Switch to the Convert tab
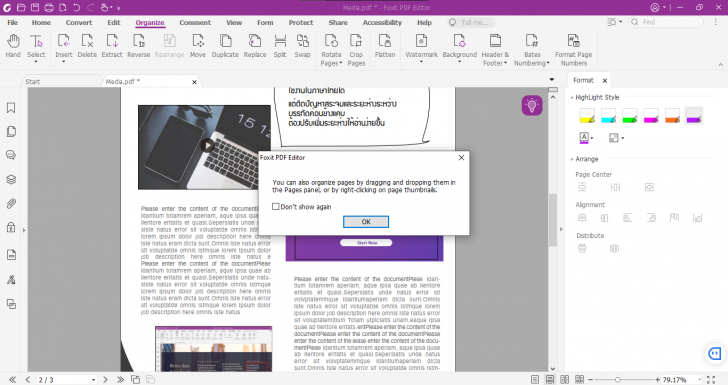The height and width of the screenshot is (385, 728). [x=79, y=22]
